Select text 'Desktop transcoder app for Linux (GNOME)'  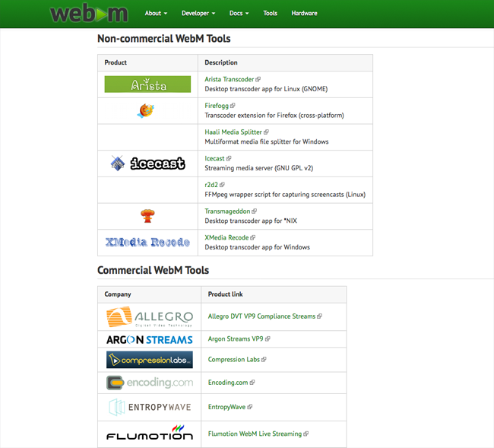click(x=266, y=89)
